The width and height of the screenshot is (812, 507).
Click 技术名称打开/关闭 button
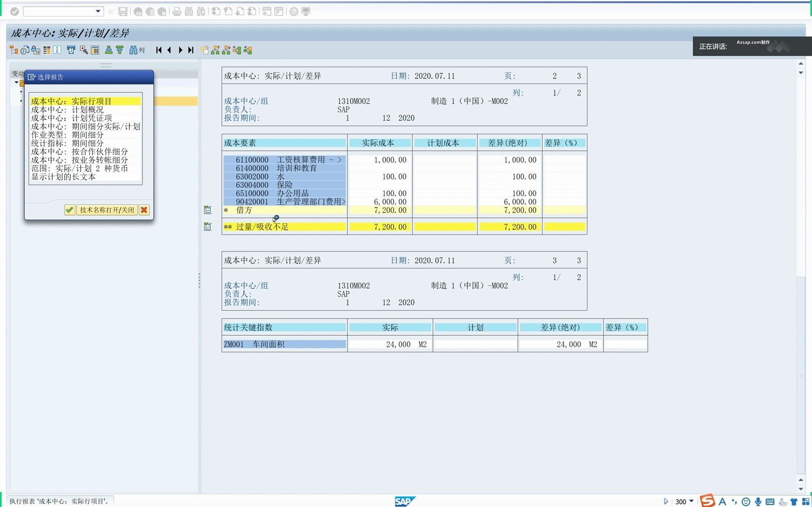(107, 210)
